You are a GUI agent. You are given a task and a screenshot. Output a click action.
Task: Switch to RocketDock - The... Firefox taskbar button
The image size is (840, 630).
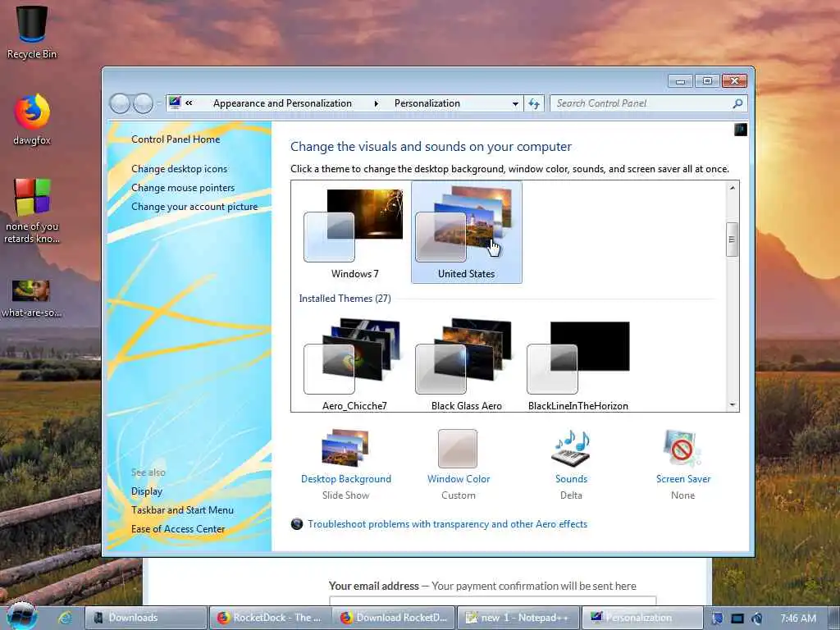point(269,618)
